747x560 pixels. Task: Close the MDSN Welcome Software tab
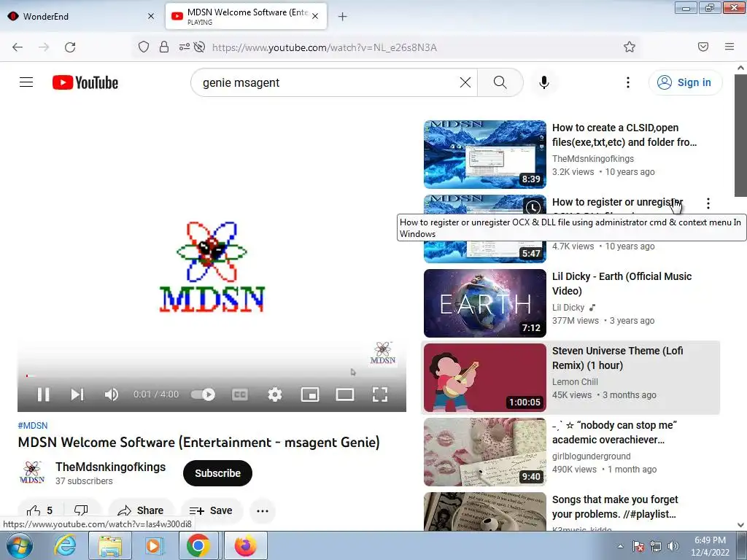[x=315, y=16]
